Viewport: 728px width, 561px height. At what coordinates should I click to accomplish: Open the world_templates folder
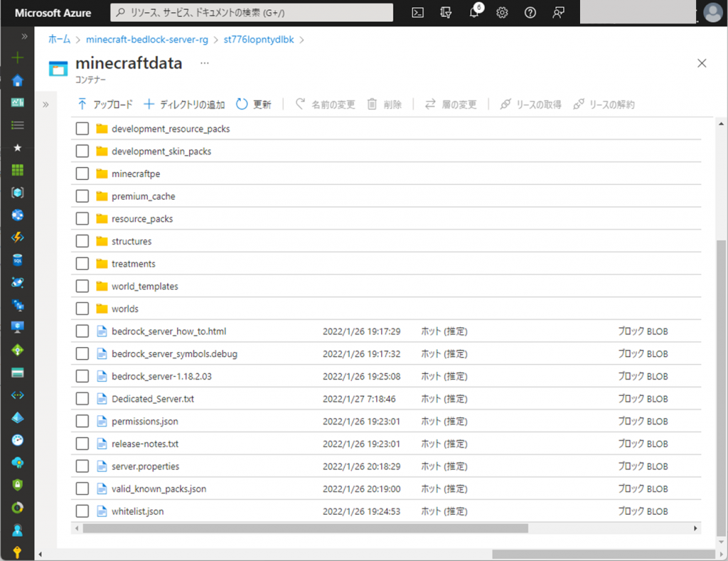pyautogui.click(x=145, y=286)
